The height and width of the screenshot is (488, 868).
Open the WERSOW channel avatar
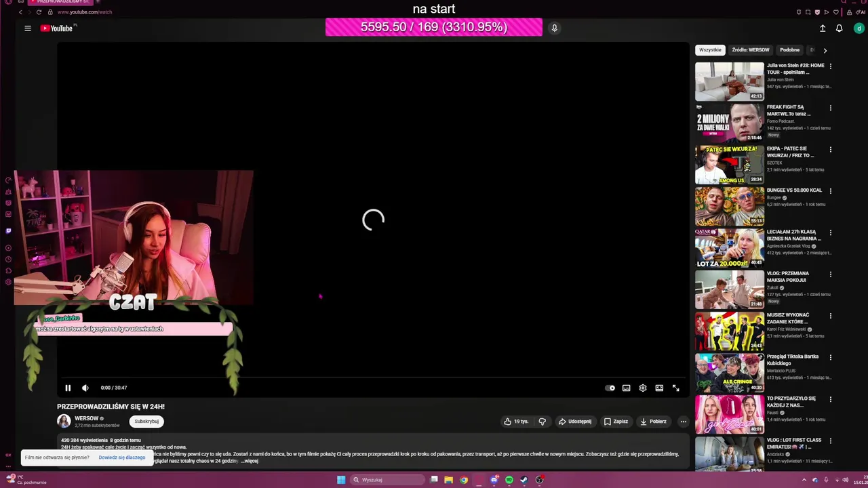click(x=64, y=421)
